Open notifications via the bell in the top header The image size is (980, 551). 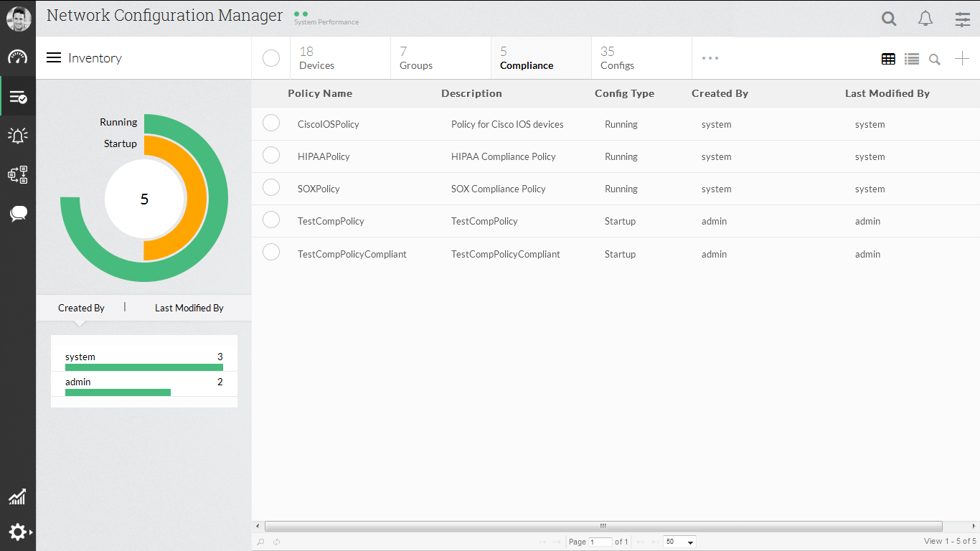click(x=925, y=18)
